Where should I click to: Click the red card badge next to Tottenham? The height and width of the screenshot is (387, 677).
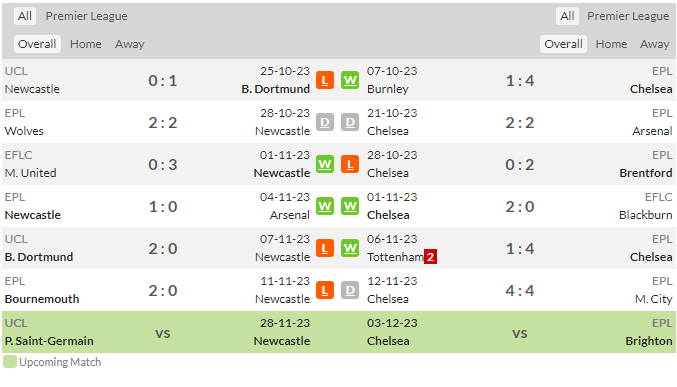click(430, 257)
